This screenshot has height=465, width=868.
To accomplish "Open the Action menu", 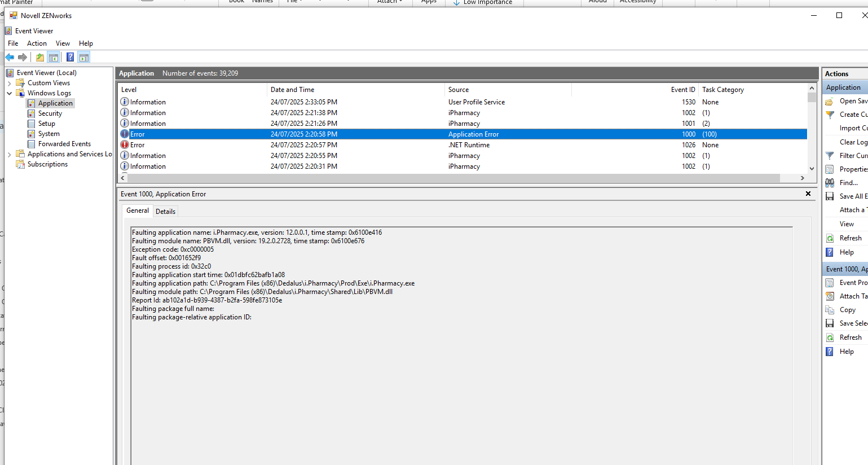I will coord(37,43).
